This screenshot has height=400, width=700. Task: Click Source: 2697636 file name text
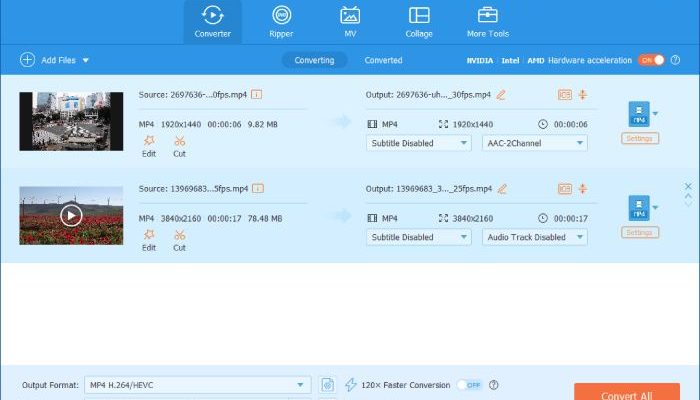193,95
